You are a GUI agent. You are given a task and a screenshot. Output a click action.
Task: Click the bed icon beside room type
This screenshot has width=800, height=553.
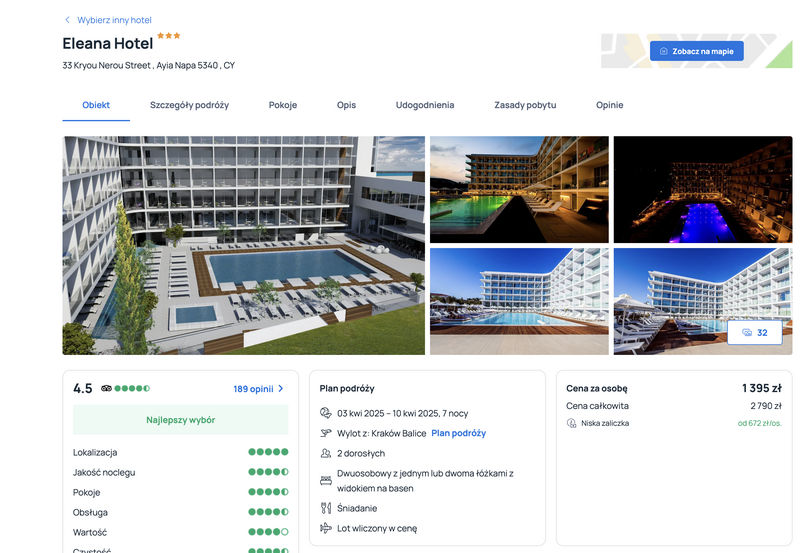pyautogui.click(x=326, y=481)
